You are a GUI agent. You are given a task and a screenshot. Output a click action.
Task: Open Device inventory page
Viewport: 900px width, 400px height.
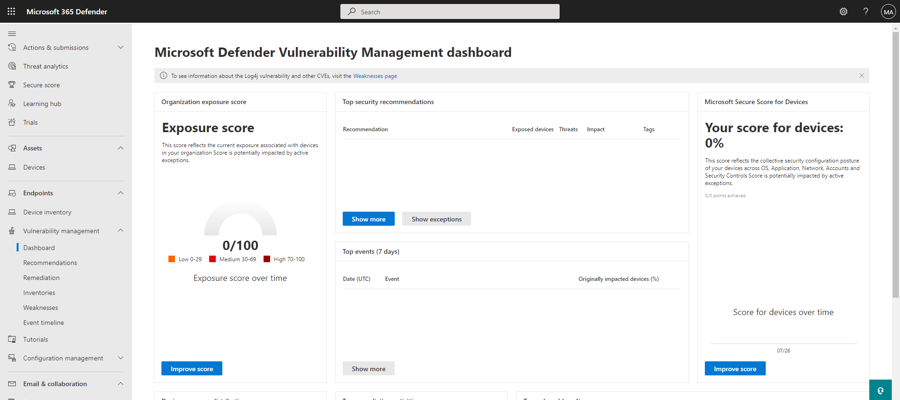click(x=47, y=212)
